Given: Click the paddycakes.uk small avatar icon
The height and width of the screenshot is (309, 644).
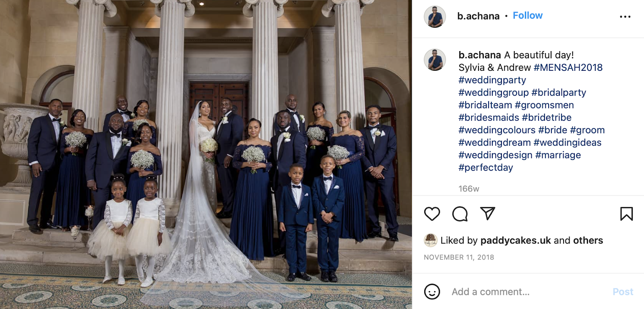Looking at the screenshot, I should click(430, 240).
